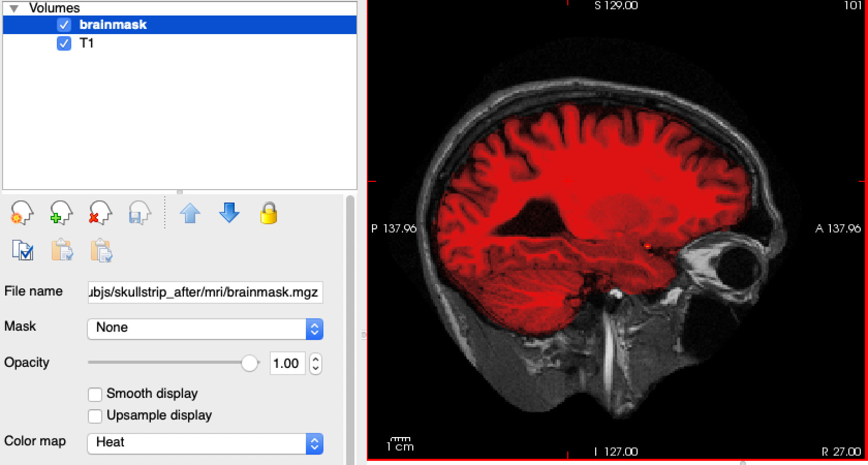Select the T1 volume in the list

88,44
